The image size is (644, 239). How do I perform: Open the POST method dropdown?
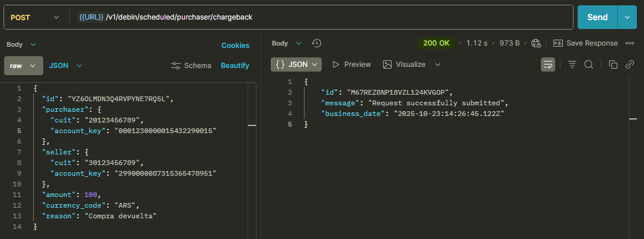pos(35,17)
